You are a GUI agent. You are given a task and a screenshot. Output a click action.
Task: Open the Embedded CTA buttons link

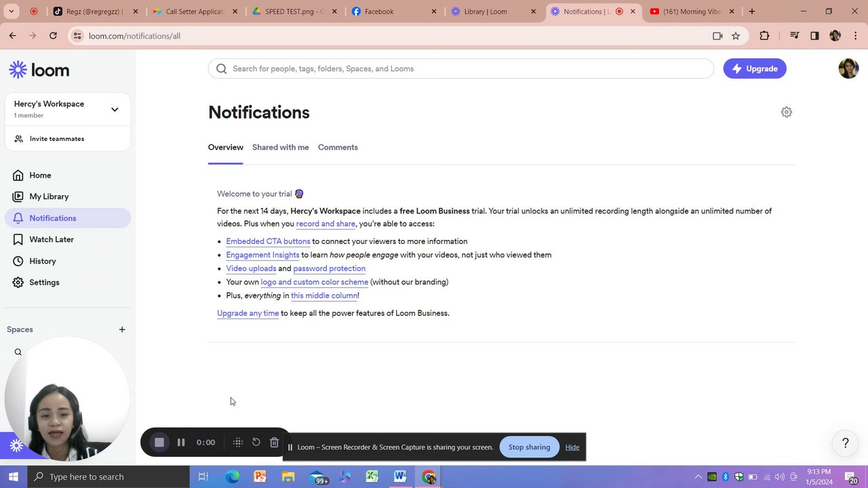tap(268, 241)
